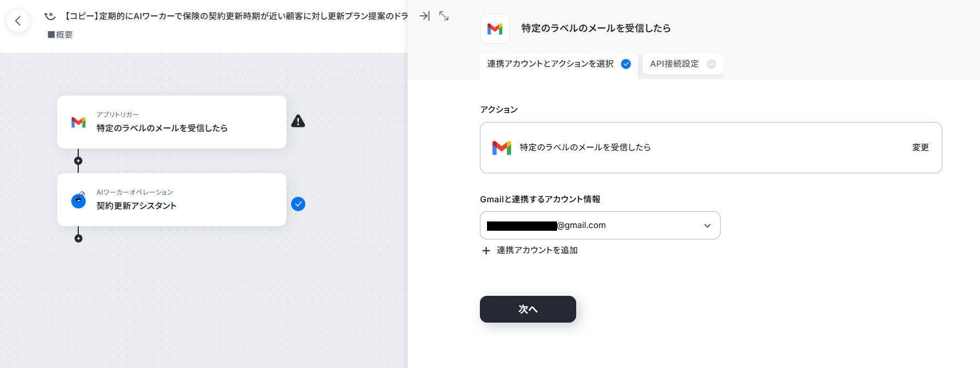Viewport: 980px width, 368px height.
Task: Click the chevron in account selector
Action: click(708, 226)
